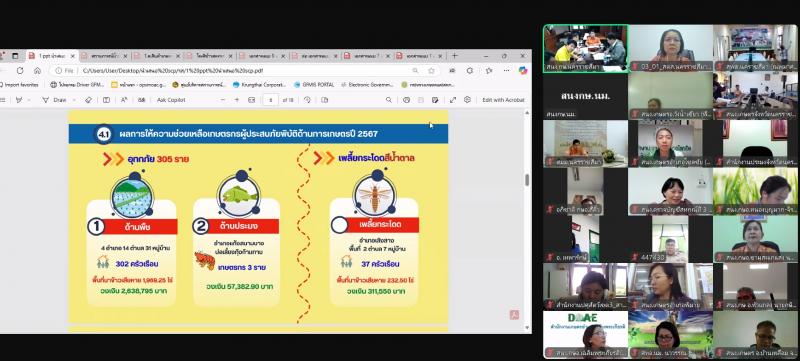Open Edge Settings and more menu
800x361 pixels.
tap(506, 70)
